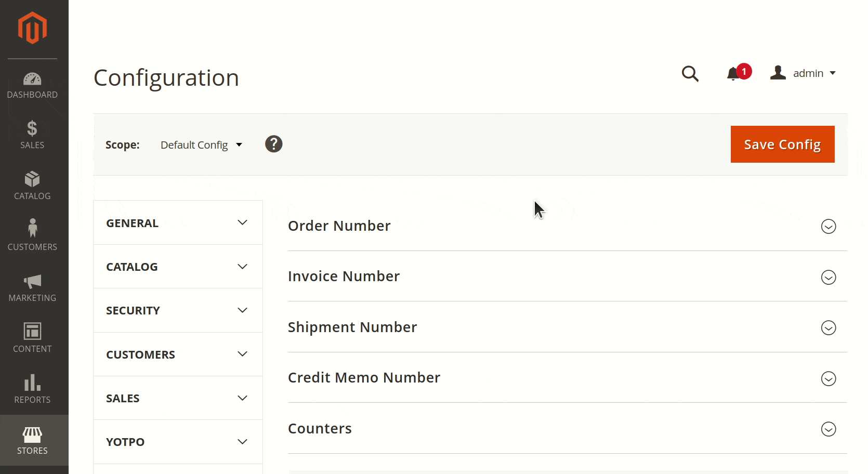Open the Scope Default Config dropdown

pyautogui.click(x=202, y=144)
